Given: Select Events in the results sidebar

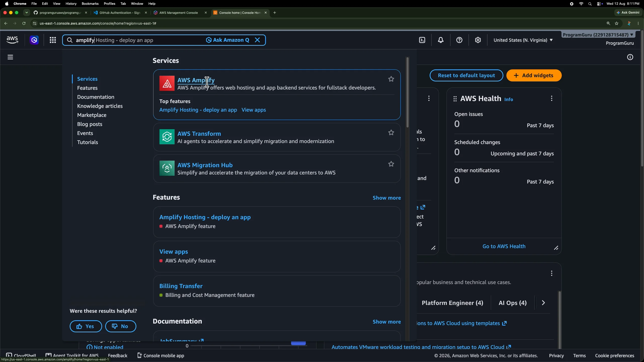Looking at the screenshot, I should [85, 133].
